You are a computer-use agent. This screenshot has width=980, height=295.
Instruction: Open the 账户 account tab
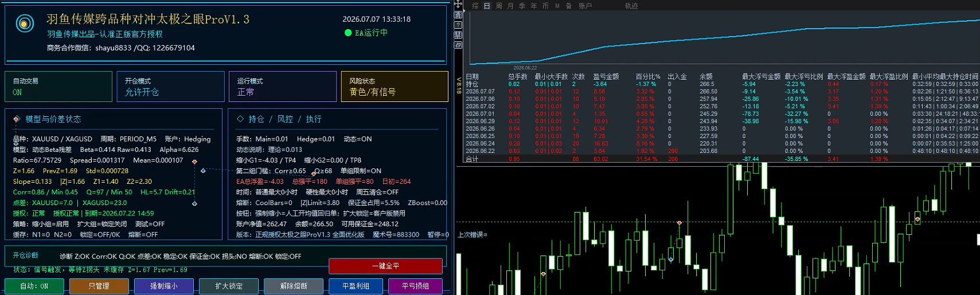click(x=585, y=6)
